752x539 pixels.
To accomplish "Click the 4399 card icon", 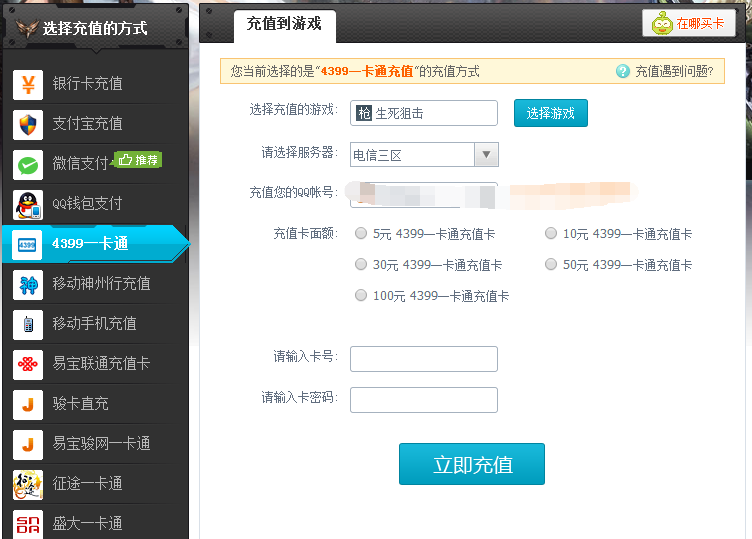I will coord(27,245).
